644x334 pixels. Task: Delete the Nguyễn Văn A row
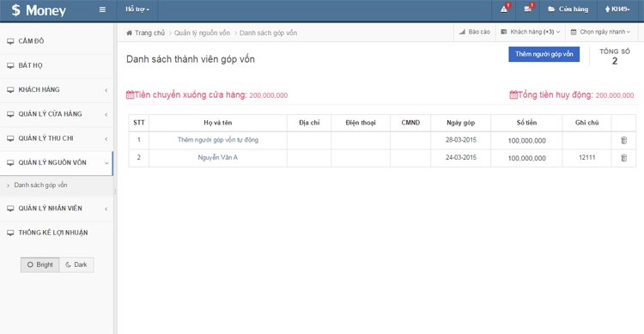(x=623, y=158)
